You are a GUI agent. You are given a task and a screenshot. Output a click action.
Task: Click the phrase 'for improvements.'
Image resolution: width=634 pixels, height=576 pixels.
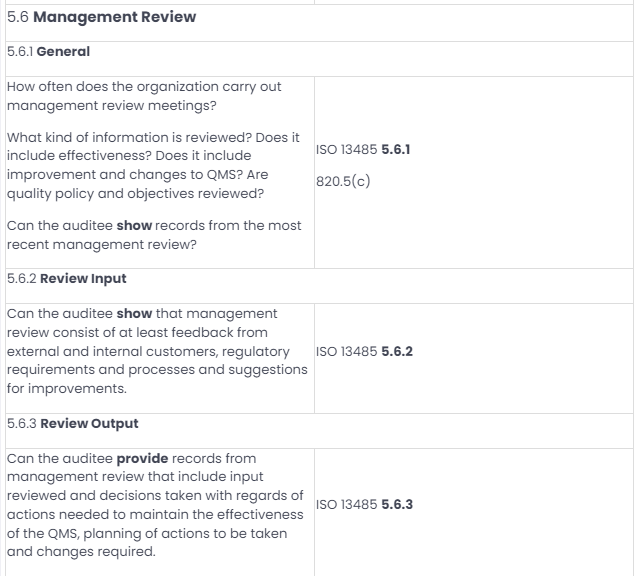(x=67, y=388)
